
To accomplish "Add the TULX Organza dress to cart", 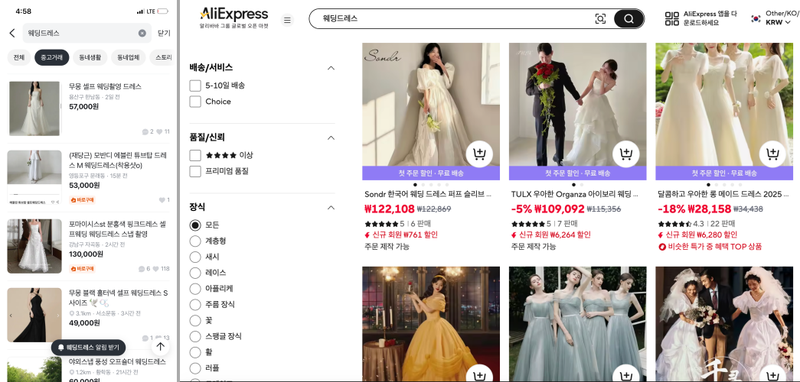I will (x=626, y=154).
